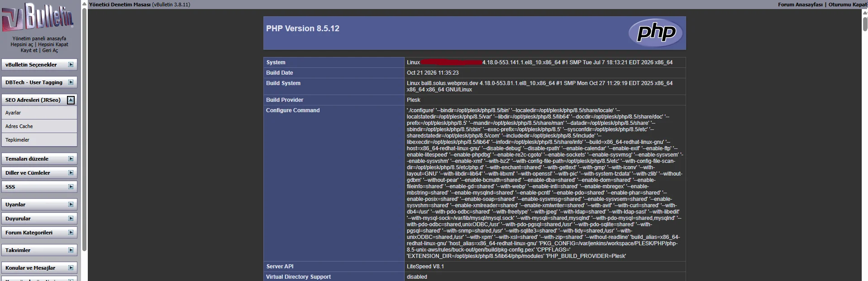Click the left navigation panel scrollbar
The image size is (868, 281).
point(84,129)
